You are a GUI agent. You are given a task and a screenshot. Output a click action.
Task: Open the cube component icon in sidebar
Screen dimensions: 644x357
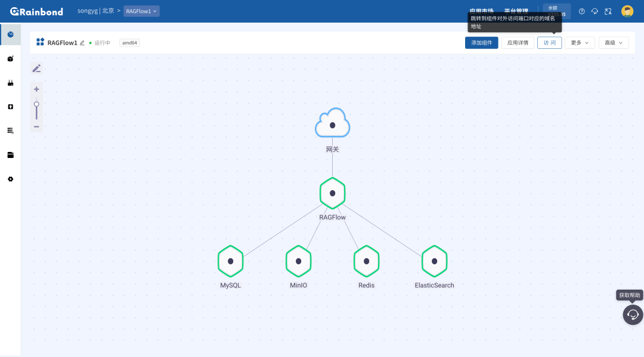11,58
